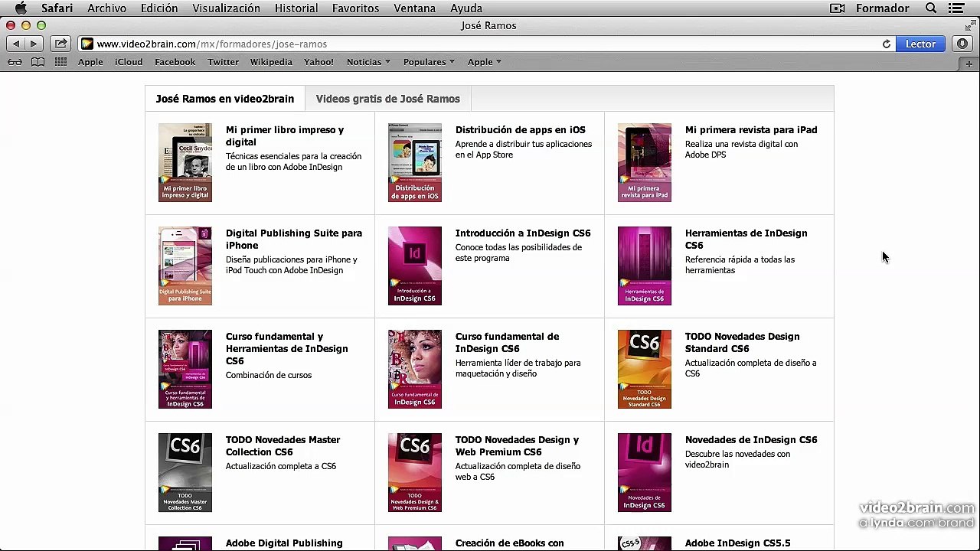The width and height of the screenshot is (980, 551).
Task: Click the TODO Novedades Design y Web Premium cover
Action: [x=415, y=473]
